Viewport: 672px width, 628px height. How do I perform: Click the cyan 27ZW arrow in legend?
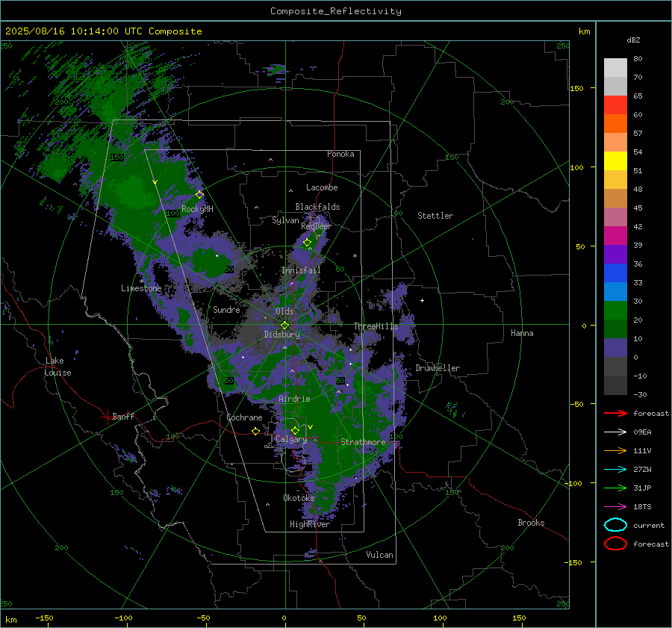point(615,470)
